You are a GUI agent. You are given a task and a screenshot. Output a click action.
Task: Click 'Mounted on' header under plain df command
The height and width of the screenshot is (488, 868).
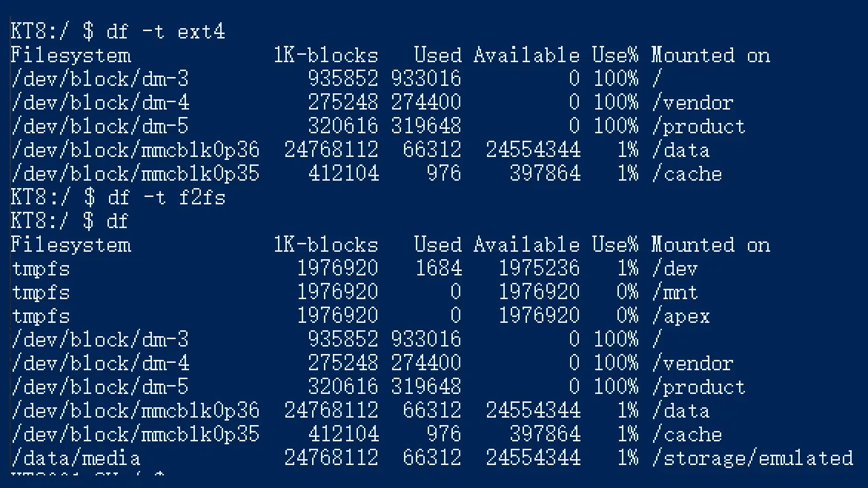pos(710,245)
